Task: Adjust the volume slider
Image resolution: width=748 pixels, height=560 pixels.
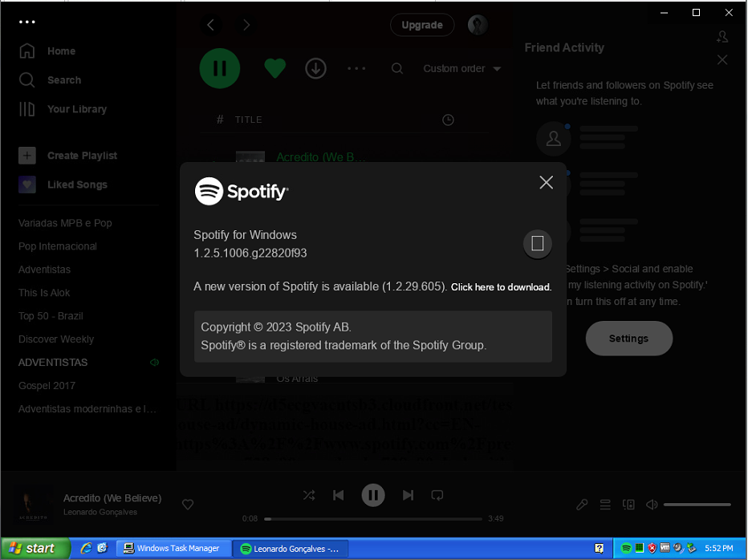Action: pos(697,505)
